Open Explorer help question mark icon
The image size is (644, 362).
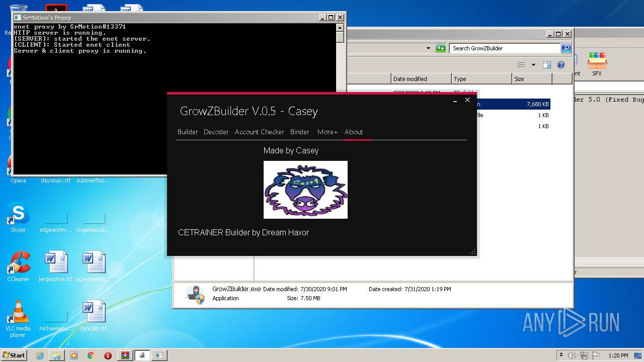[x=561, y=65]
